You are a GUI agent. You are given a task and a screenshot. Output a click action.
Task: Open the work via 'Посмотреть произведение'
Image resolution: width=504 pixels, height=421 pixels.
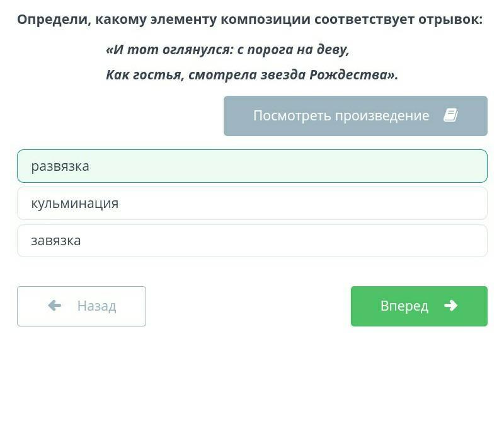[x=355, y=116]
